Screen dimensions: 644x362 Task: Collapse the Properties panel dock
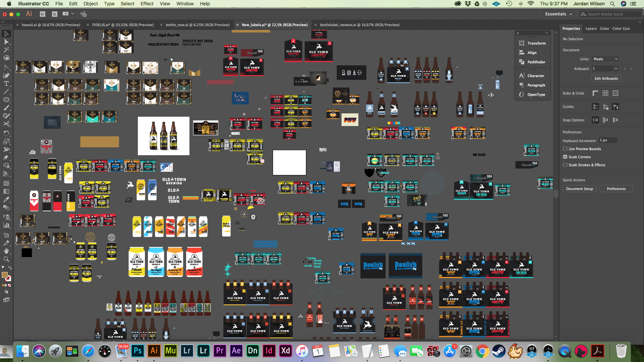coord(640,22)
